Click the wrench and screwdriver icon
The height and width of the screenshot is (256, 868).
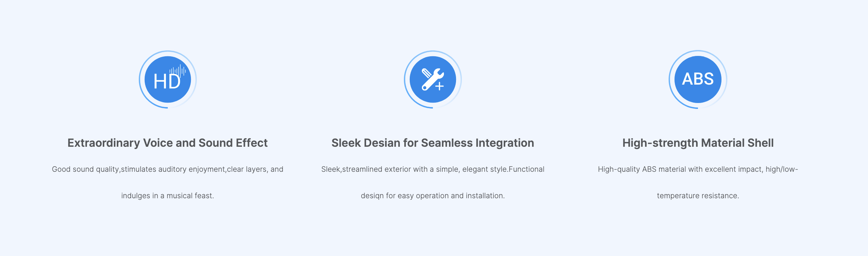click(433, 79)
